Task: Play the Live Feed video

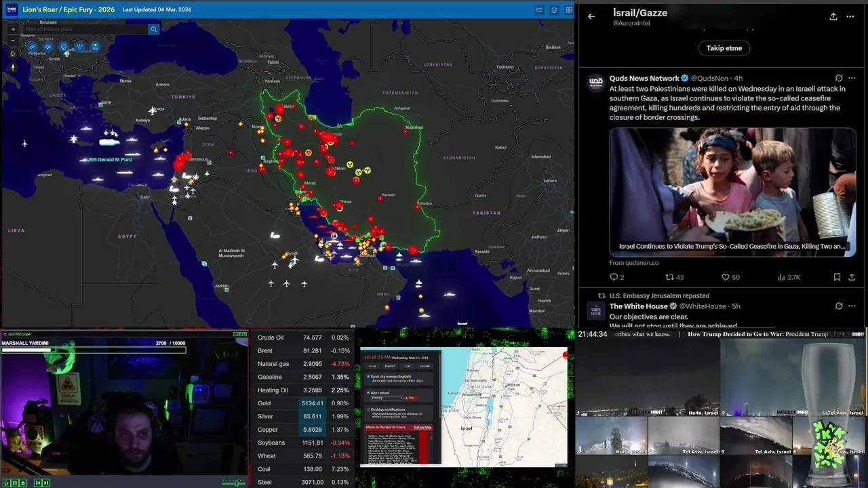Action: point(7,483)
